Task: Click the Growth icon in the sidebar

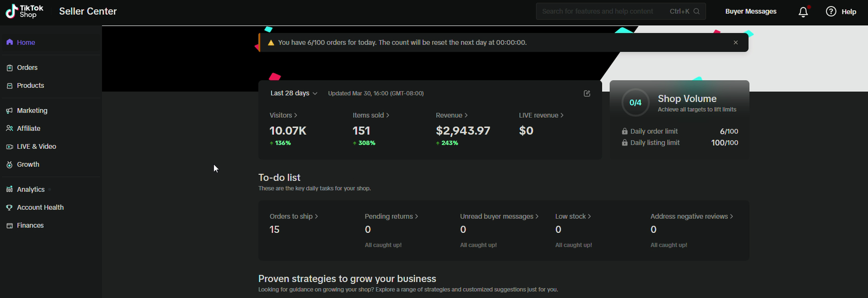Action: [9, 165]
